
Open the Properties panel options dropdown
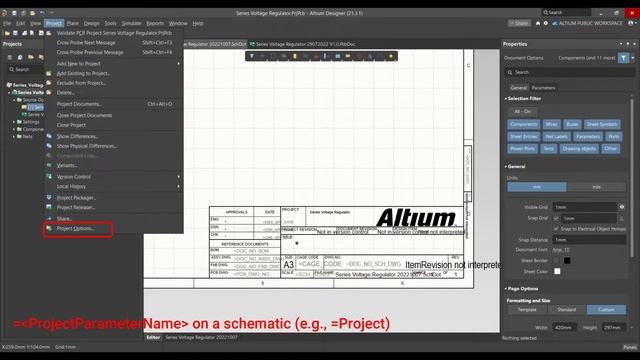pos(621,44)
